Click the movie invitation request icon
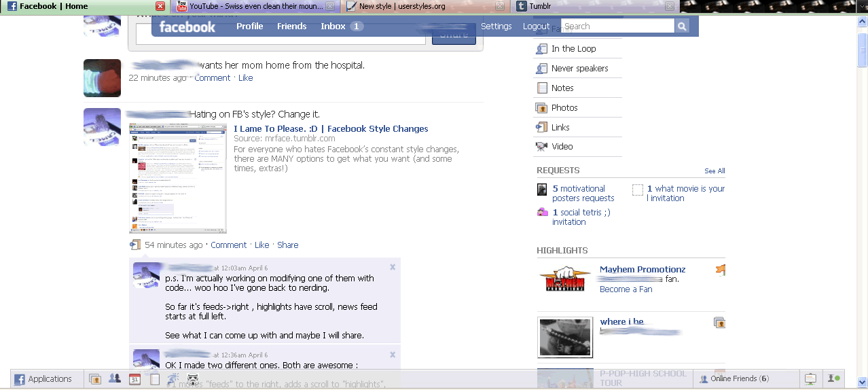This screenshot has width=868, height=390. (638, 190)
